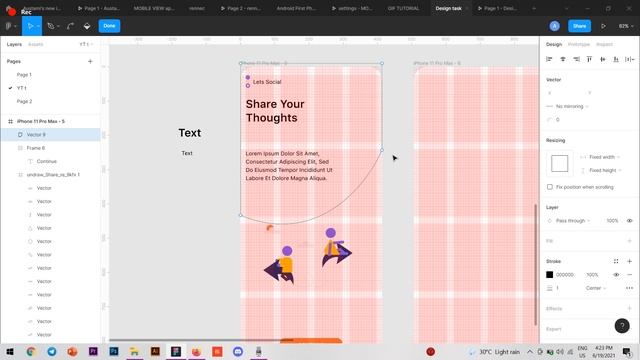Select the Move tool in vector edit mode

(31, 26)
